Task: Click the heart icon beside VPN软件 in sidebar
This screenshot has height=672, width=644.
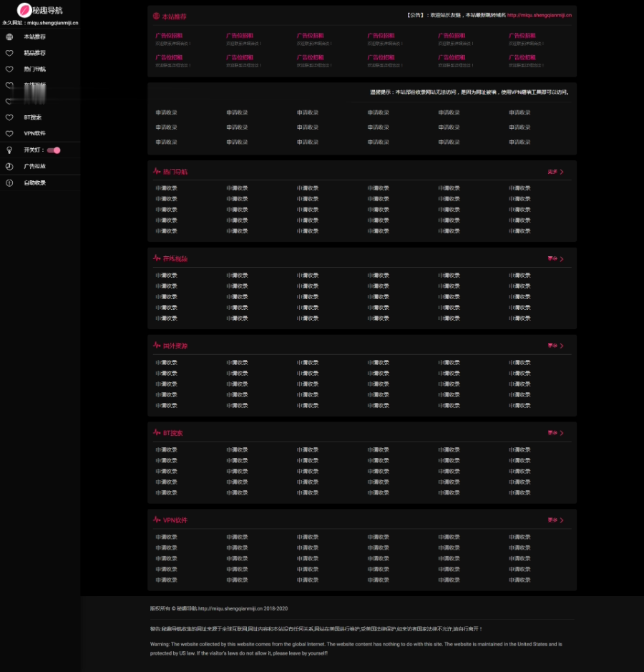Action: (9, 134)
